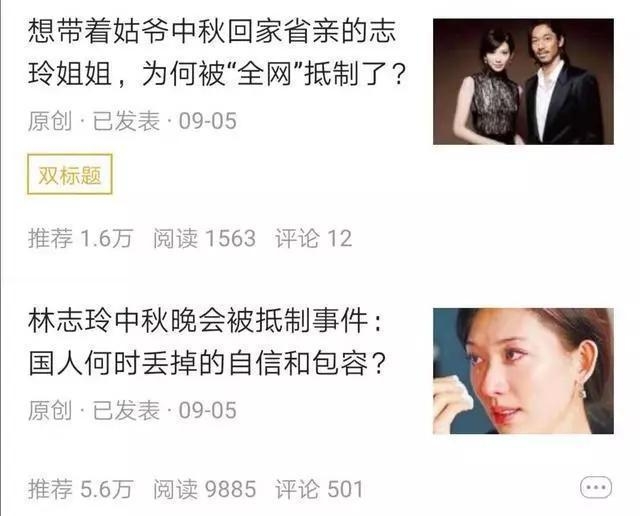Open 评论 12 comments of first article
Image resolution: width=640 pixels, height=516 pixels.
[x=313, y=238]
